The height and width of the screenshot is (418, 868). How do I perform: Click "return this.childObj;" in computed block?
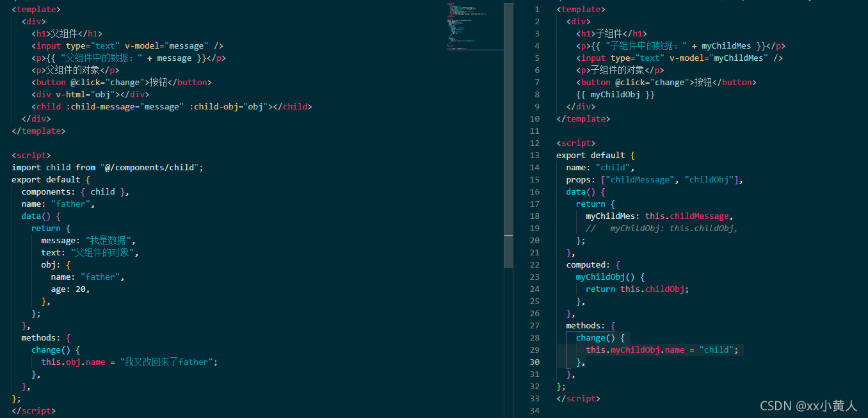[x=637, y=289]
